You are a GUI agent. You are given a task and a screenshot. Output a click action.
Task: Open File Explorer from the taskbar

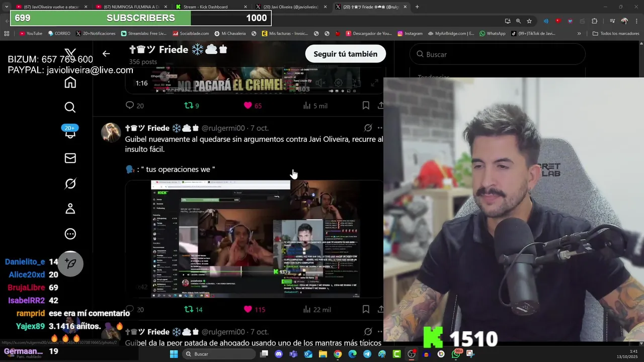point(323,354)
